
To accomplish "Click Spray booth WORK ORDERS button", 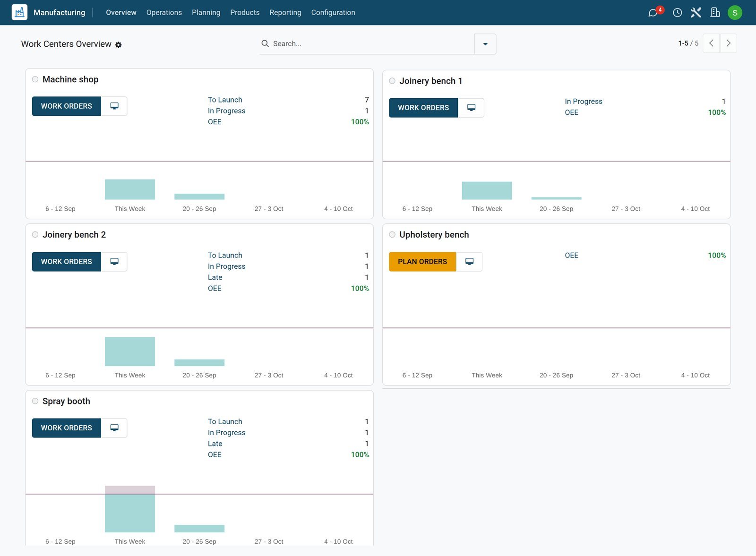I will [67, 428].
